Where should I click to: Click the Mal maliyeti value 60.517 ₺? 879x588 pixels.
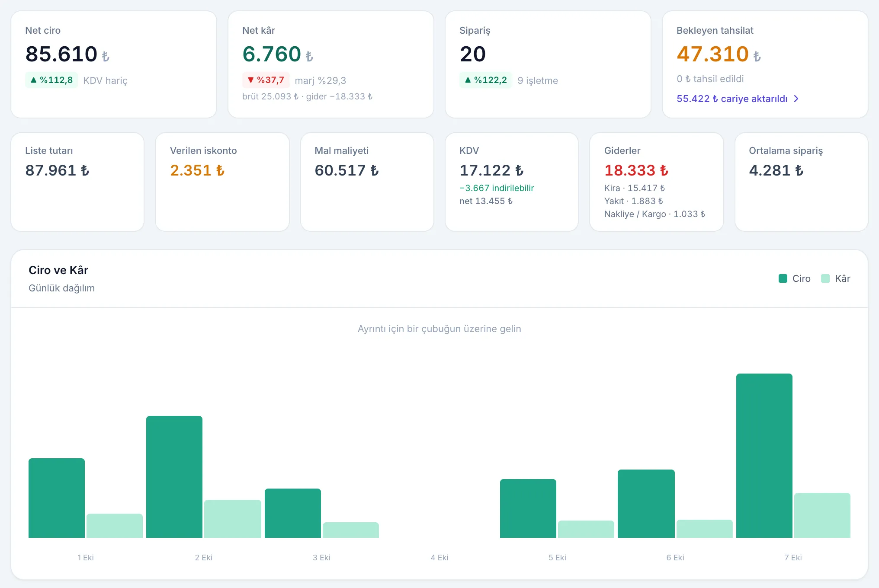[x=347, y=170]
